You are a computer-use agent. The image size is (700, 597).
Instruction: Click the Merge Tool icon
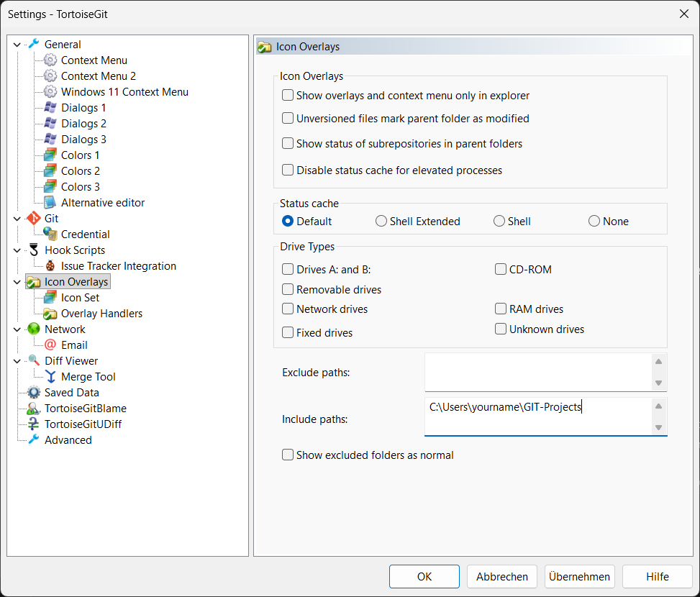click(x=50, y=377)
